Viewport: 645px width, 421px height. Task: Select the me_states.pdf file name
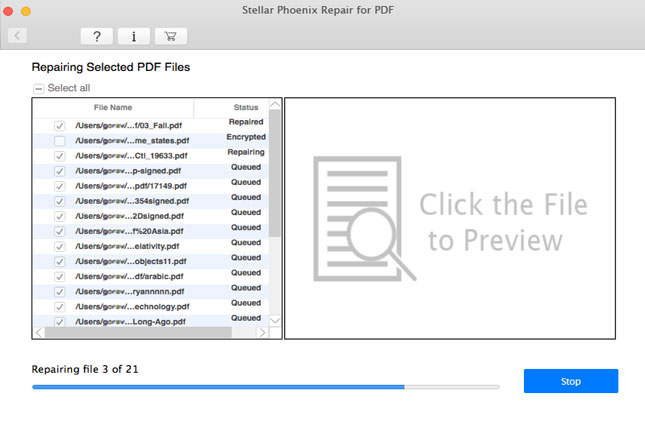[132, 141]
